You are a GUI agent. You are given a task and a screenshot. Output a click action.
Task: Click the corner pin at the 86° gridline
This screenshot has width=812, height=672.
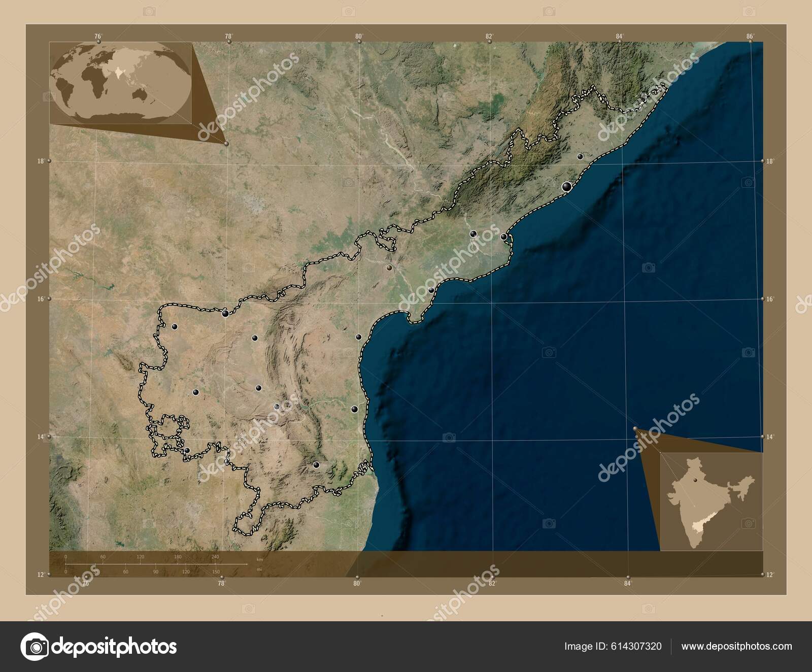(x=750, y=41)
